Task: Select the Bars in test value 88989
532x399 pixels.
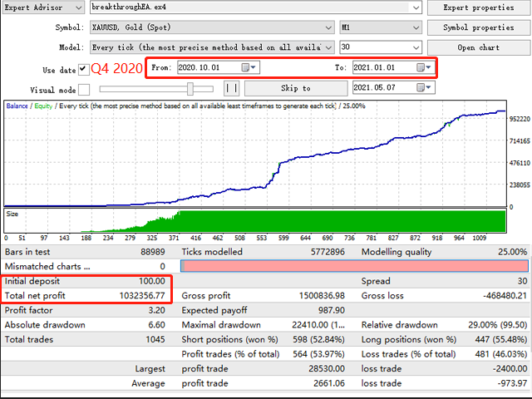Action: 153,252
